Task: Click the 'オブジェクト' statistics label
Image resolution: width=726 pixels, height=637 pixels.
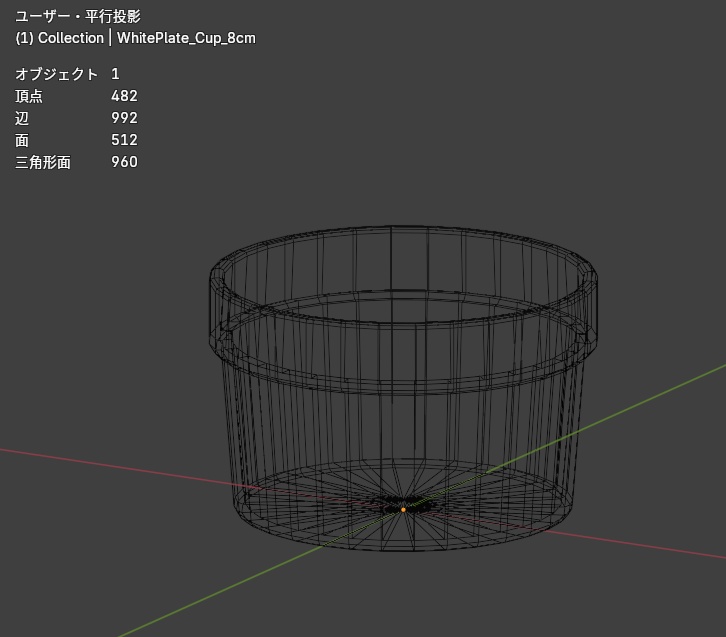Action: pos(56,74)
